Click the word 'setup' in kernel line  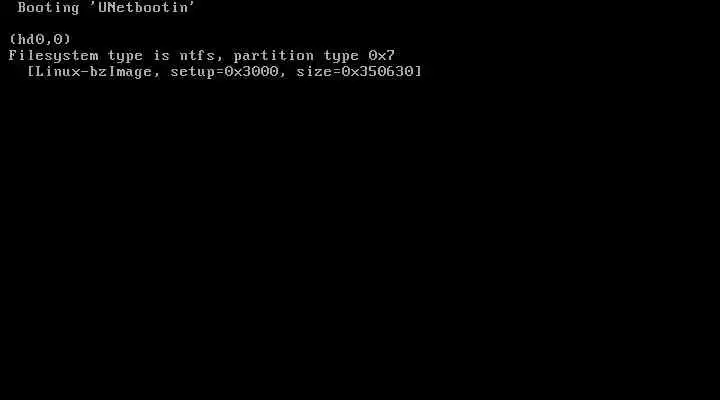tap(193, 72)
